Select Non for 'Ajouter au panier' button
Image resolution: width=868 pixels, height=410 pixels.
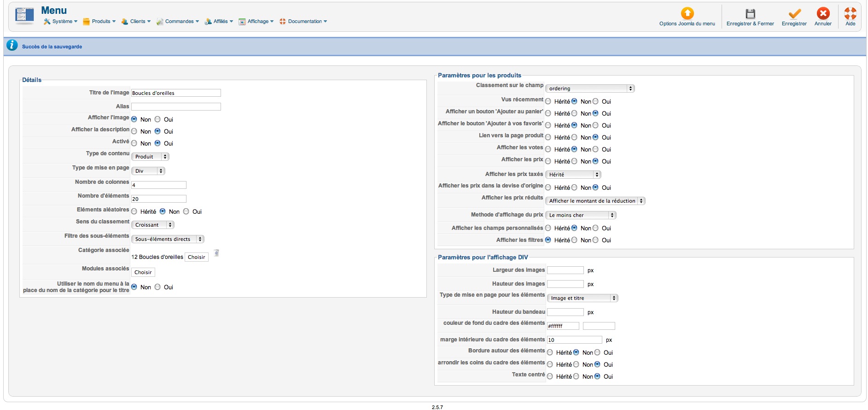tap(574, 113)
